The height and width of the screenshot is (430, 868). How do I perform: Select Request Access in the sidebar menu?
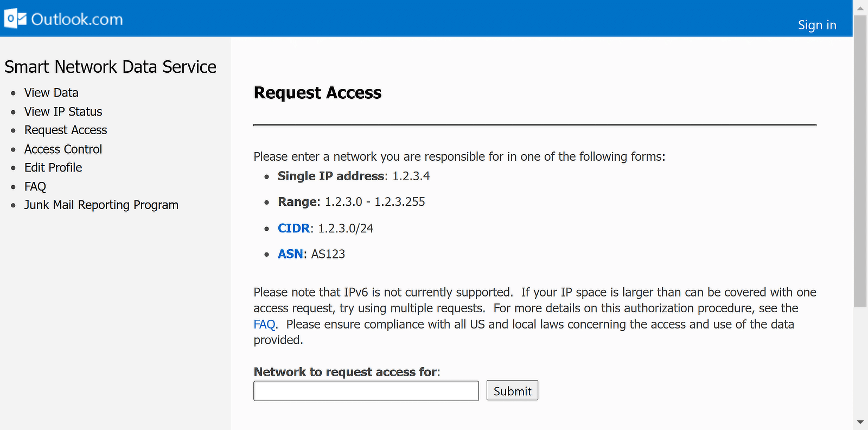(x=66, y=130)
